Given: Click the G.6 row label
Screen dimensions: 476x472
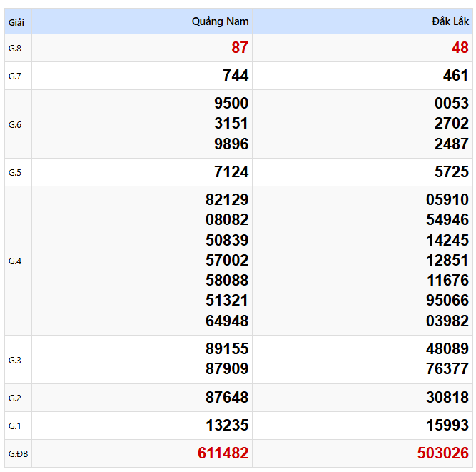Looking at the screenshot, I should click(15, 124).
